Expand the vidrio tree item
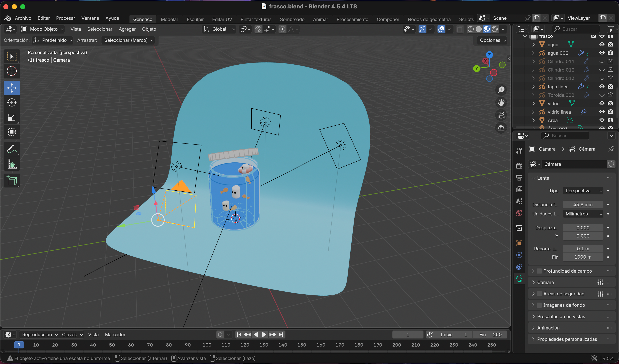 tap(533, 104)
